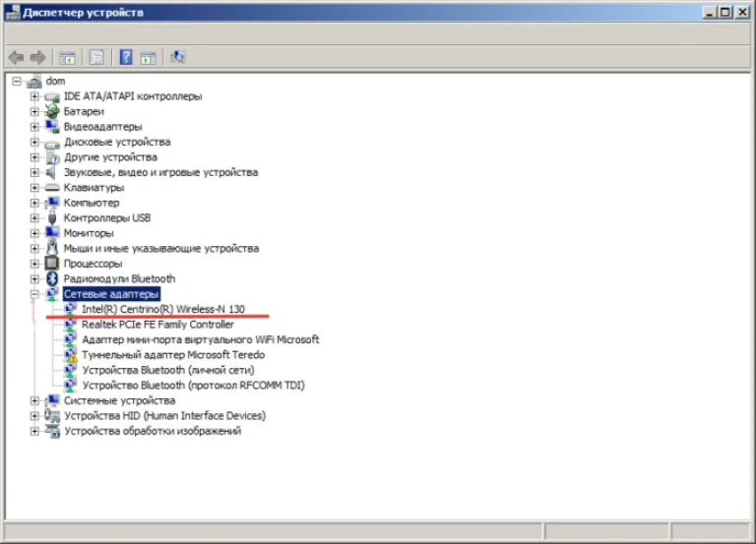
Task: Expand the Процессоры node
Action: [x=34, y=264]
